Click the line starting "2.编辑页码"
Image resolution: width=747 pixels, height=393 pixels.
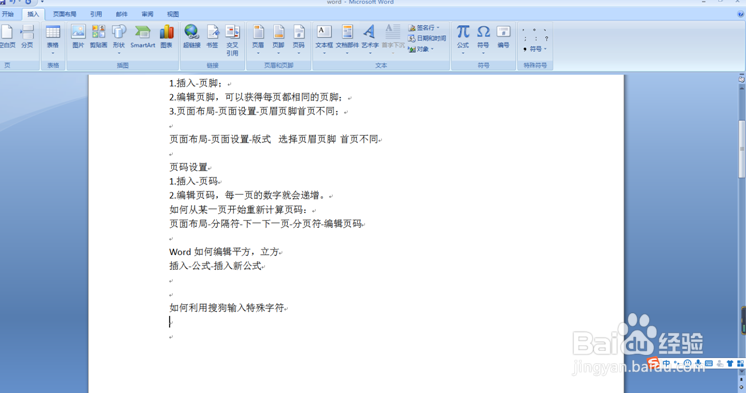[248, 195]
